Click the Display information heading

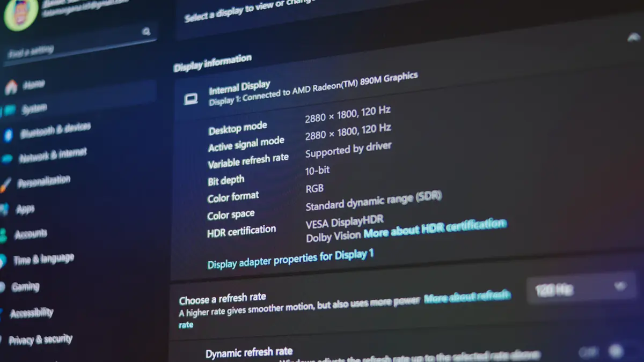pos(213,63)
